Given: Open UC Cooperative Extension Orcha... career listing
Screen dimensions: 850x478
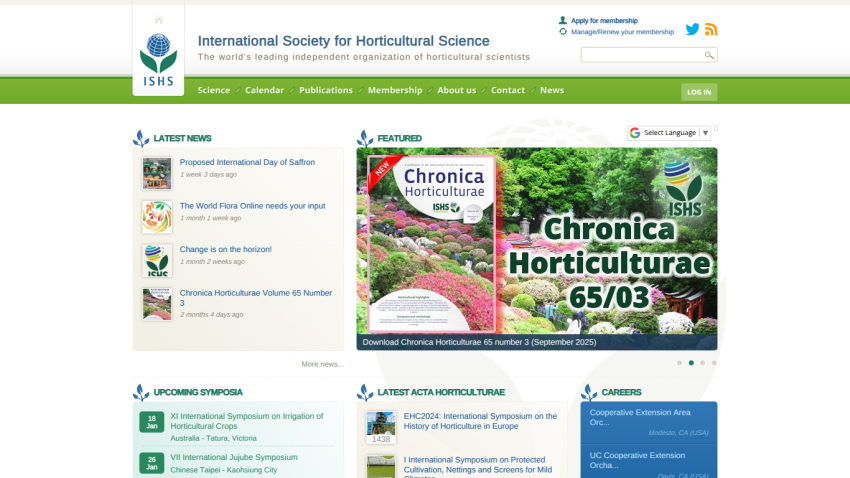Looking at the screenshot, I should (638, 460).
